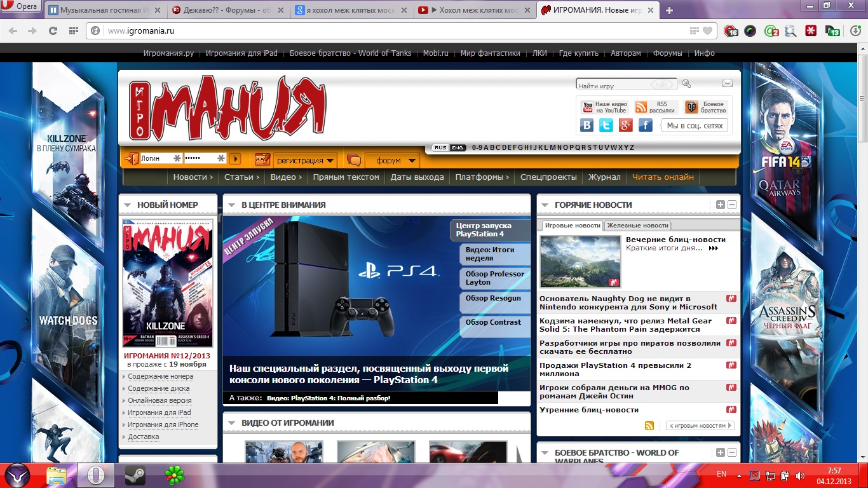Open the speed dial grid icon

74,30
